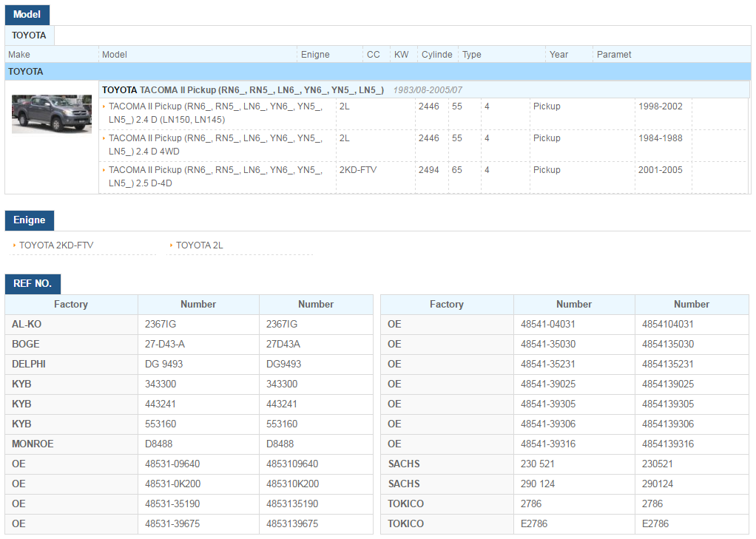Switch to the Enigne section tab
Screen dimensions: 756x539
point(30,220)
